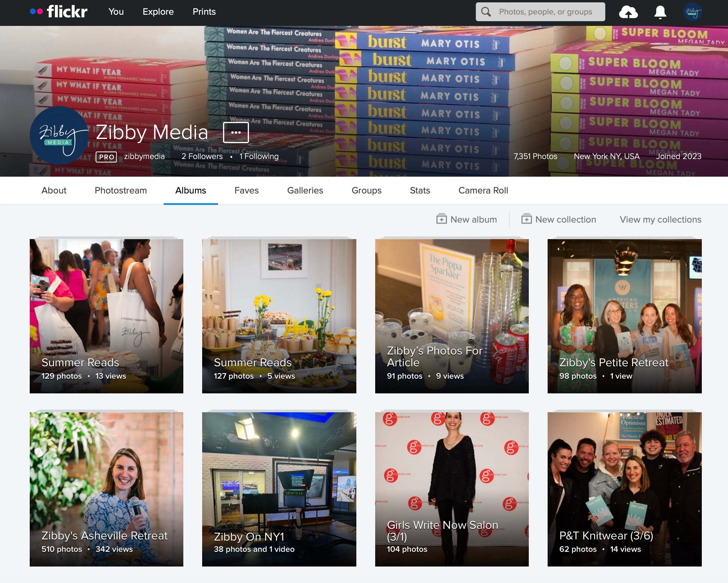Click the 2 Followers link

coord(202,156)
